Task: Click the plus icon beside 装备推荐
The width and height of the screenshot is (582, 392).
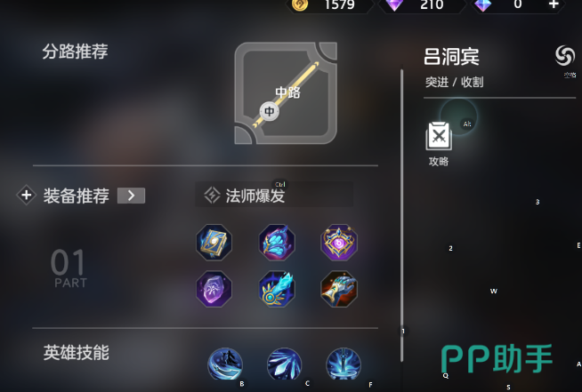Action: 26,195
